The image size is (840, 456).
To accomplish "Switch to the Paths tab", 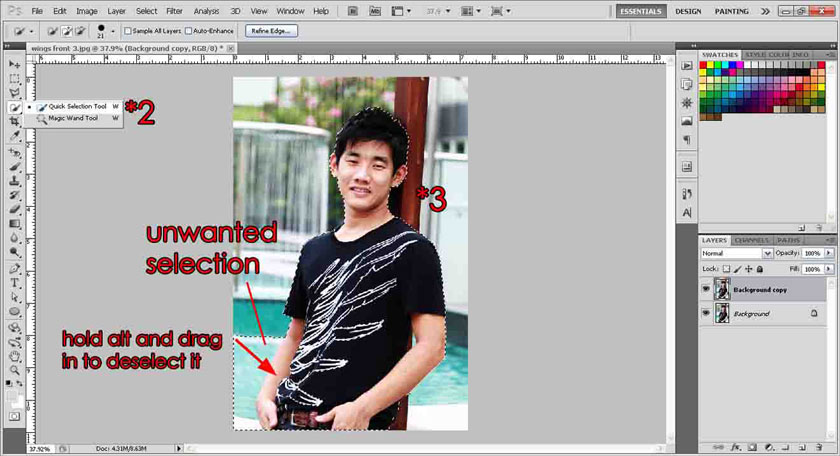I will tap(788, 240).
